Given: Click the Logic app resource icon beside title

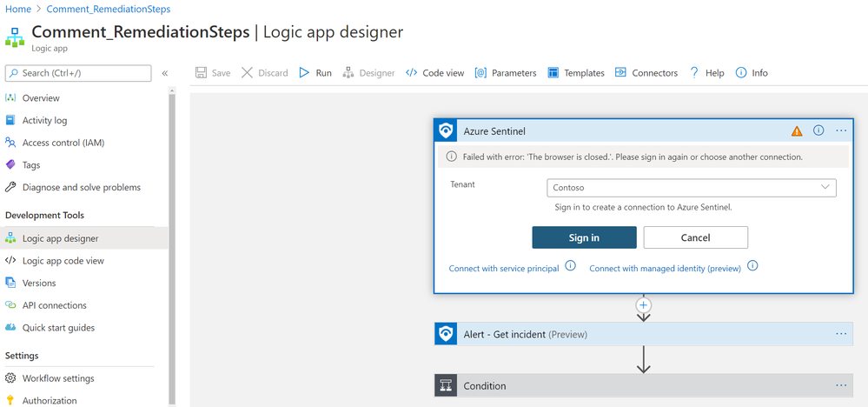Looking at the screenshot, I should point(15,37).
